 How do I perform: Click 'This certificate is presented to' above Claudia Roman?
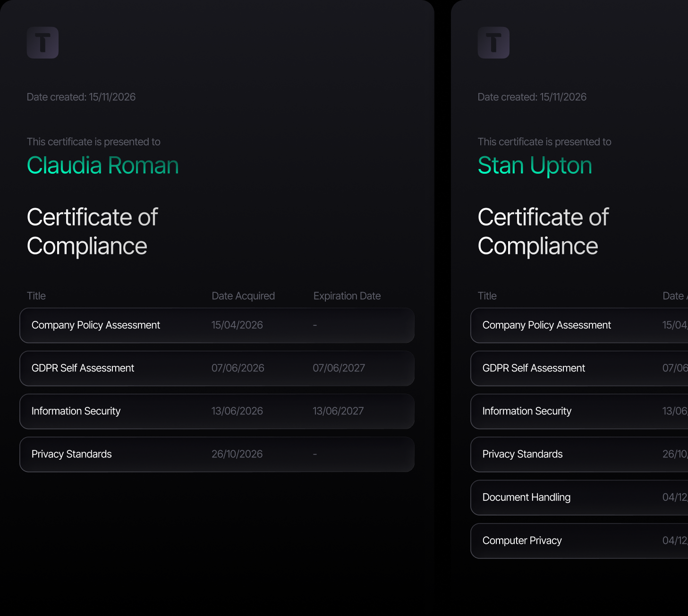click(x=93, y=142)
